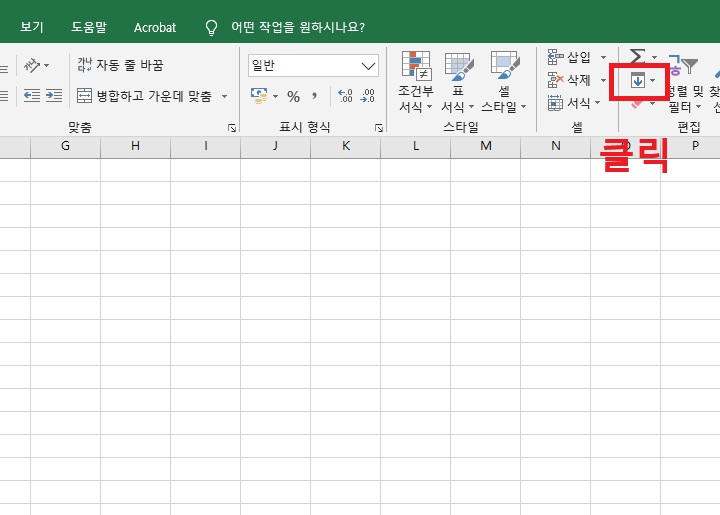
Task: Click the Clear eraser icon
Action: (x=637, y=104)
